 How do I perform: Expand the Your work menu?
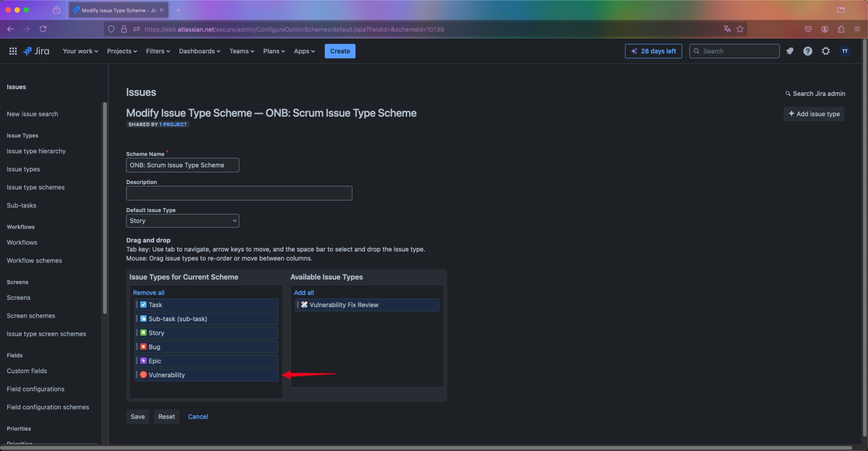point(80,51)
